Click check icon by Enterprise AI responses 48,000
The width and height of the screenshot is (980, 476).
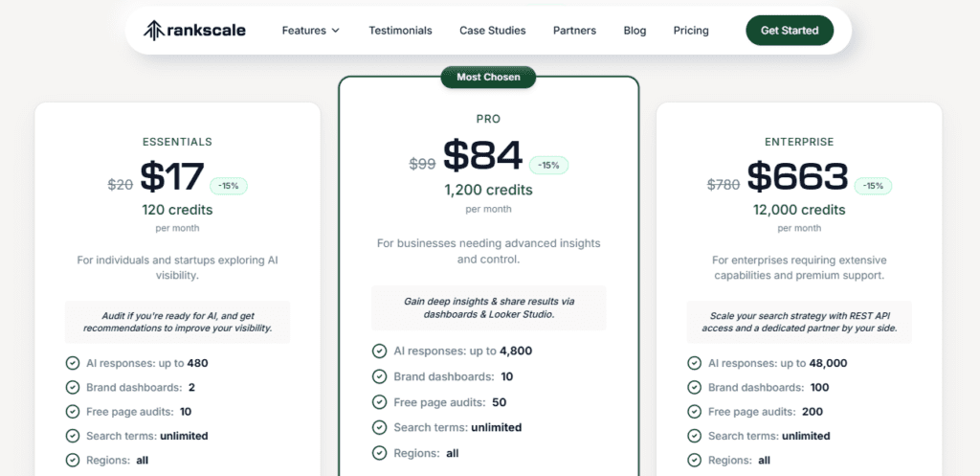[695, 363]
